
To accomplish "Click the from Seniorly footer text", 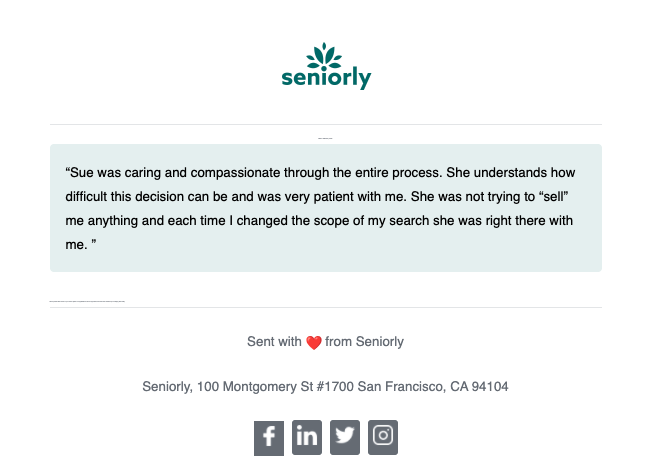I will [364, 342].
